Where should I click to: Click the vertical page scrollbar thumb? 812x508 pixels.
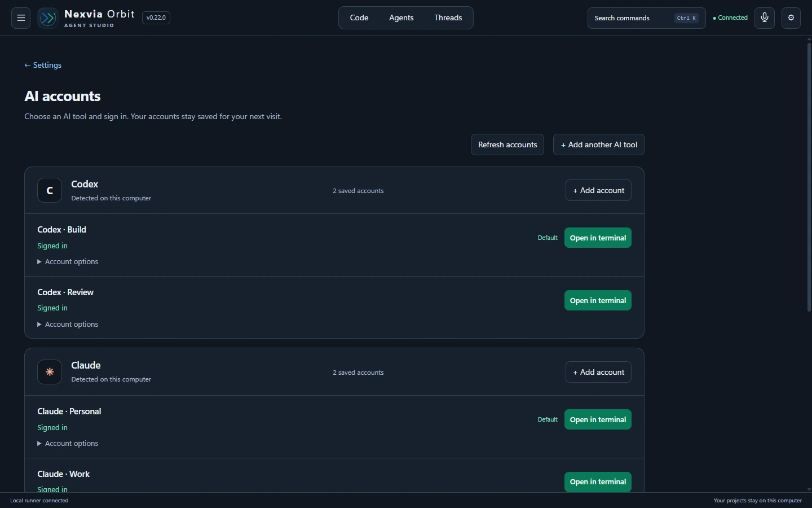pos(809,177)
